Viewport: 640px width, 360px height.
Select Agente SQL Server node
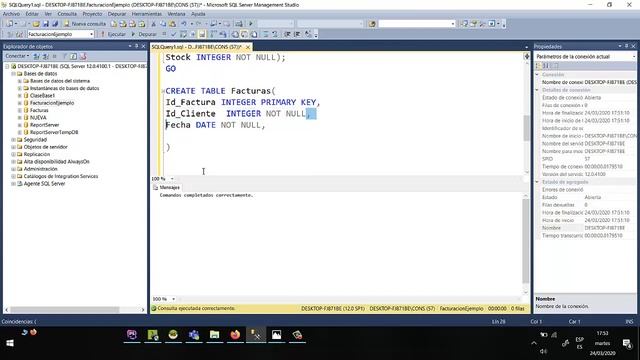[x=44, y=184]
